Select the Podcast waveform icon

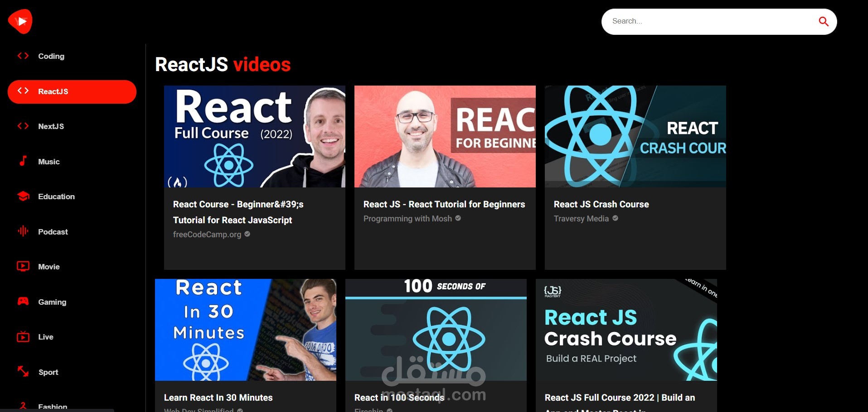coord(23,231)
